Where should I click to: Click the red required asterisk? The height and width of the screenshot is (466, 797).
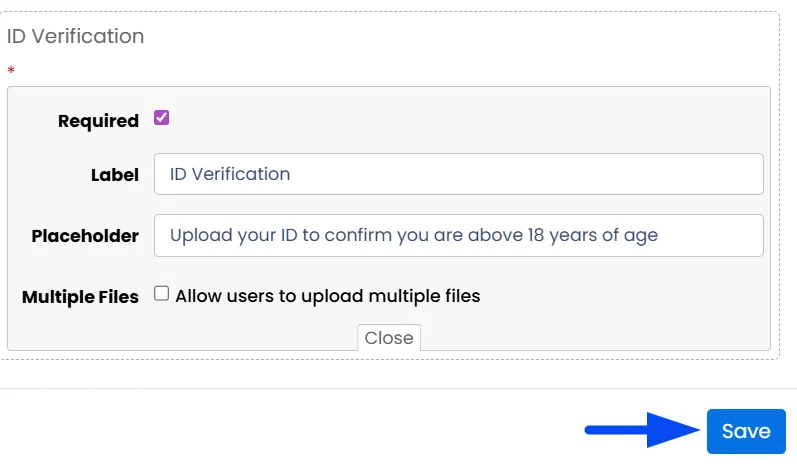[11, 70]
